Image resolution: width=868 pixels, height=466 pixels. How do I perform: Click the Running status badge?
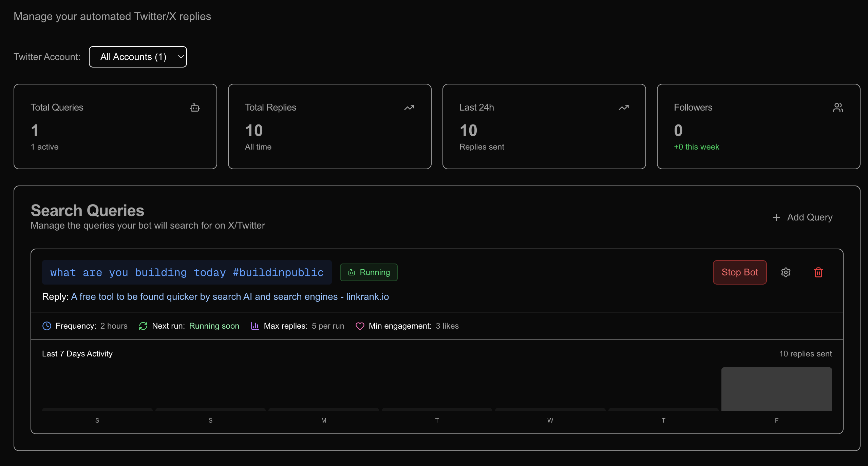pos(369,272)
